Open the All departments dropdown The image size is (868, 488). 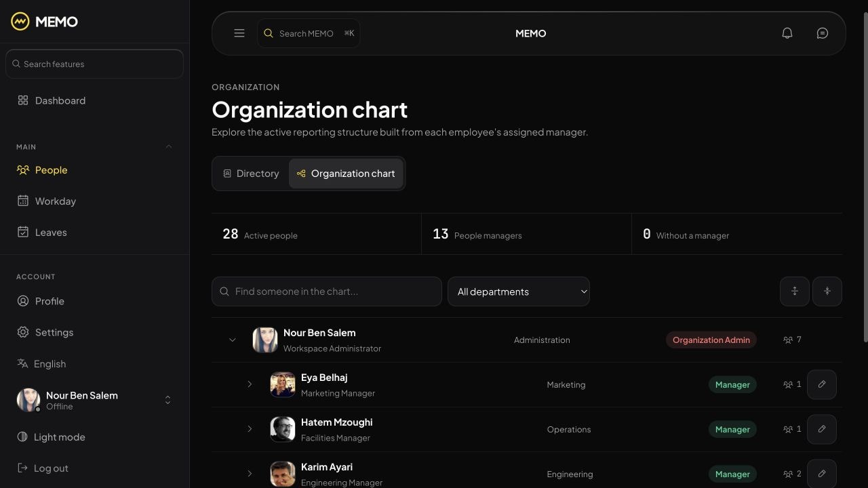point(519,291)
